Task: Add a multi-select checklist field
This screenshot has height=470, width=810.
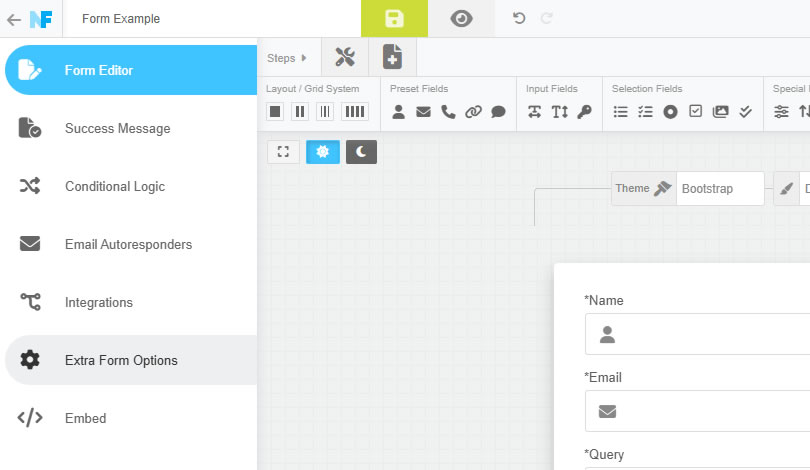Action: click(645, 112)
